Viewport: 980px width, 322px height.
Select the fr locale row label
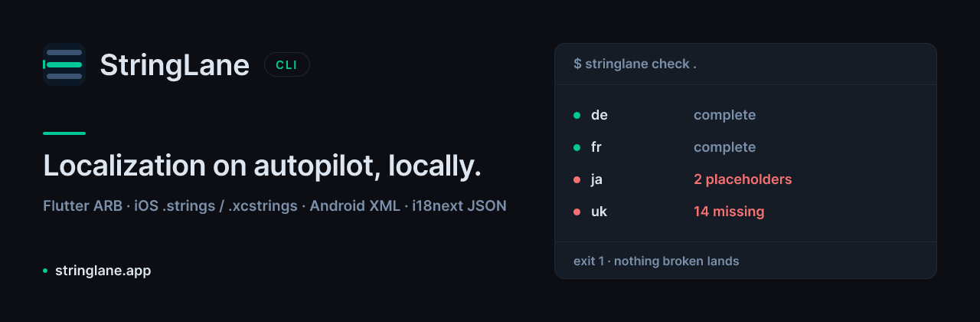coord(596,147)
